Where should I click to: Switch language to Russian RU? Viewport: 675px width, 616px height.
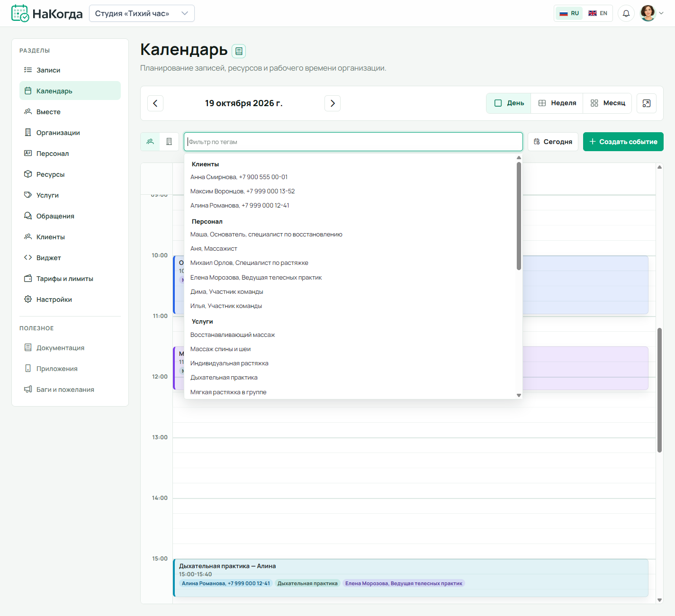pyautogui.click(x=569, y=13)
